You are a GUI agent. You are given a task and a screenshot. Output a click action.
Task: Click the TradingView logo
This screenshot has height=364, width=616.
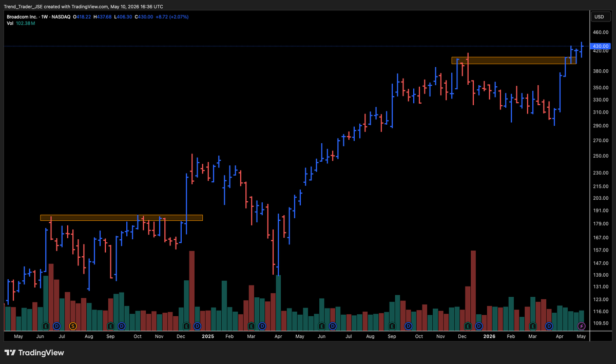[x=34, y=353]
